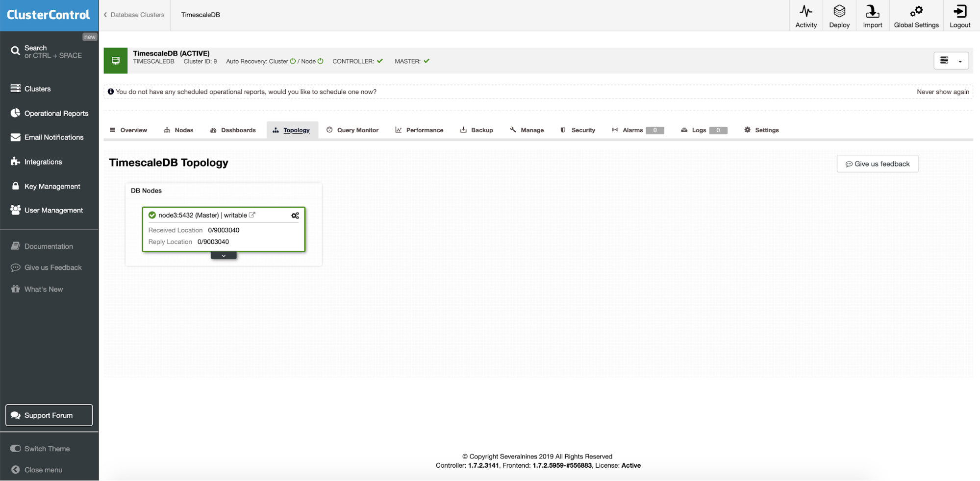Toggle Node auto recovery power button
Screen dimensions: 980x481
tap(320, 61)
